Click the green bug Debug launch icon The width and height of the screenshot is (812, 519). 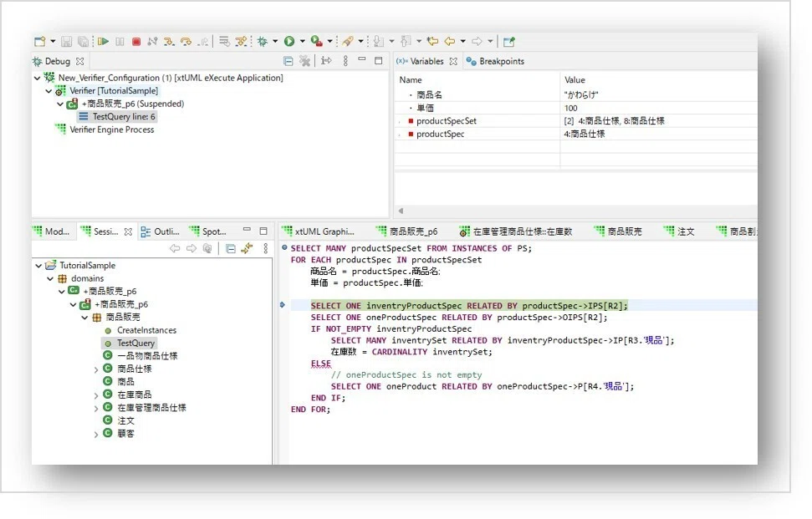pyautogui.click(x=263, y=42)
